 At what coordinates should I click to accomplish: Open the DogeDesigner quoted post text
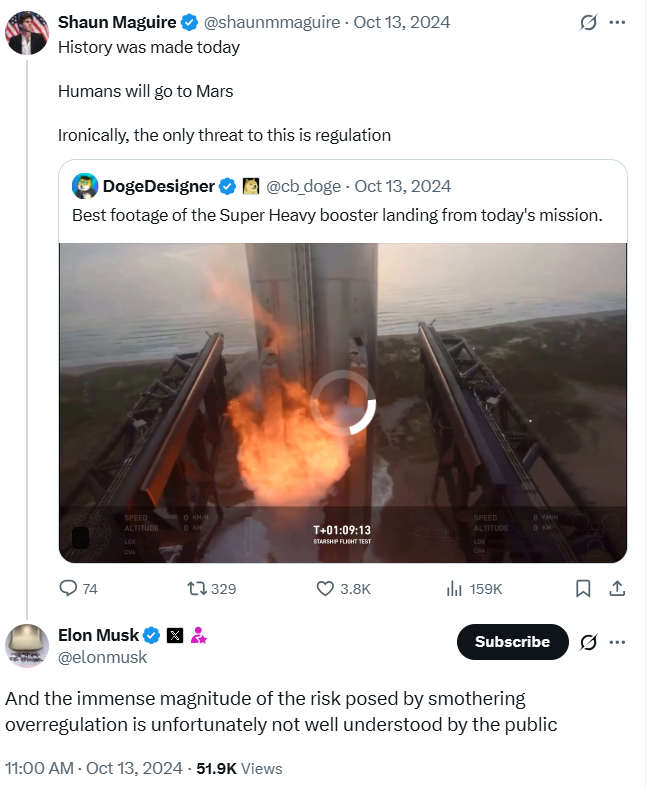(x=337, y=215)
